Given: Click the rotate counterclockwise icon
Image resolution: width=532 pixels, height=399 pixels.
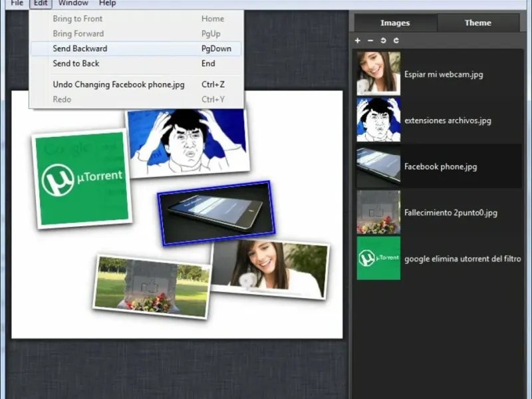Looking at the screenshot, I should point(383,41).
